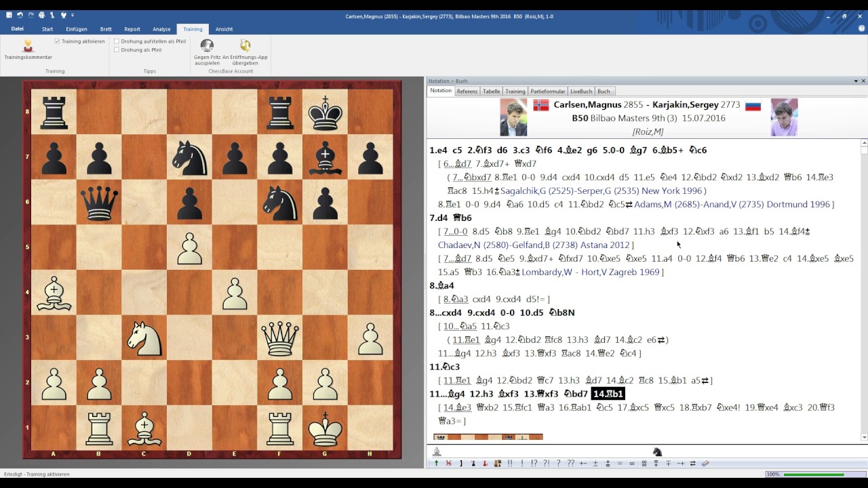Click the infinity unclear evaluation symbol
The image size is (868, 488).
coord(632,464)
